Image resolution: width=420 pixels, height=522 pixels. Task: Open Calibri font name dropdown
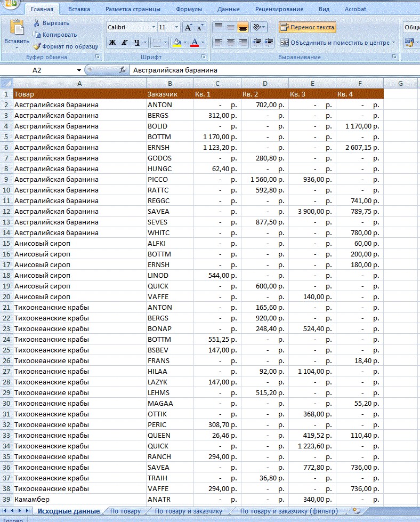pyautogui.click(x=154, y=27)
